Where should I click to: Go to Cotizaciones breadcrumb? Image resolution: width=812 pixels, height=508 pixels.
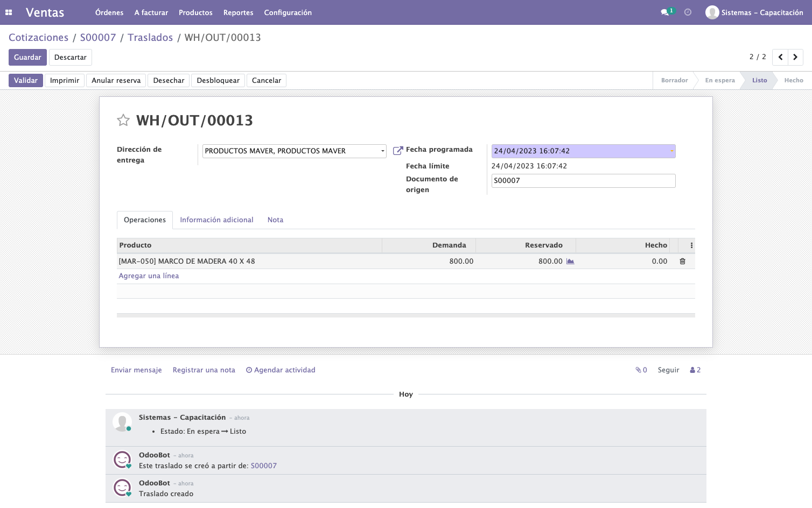tap(38, 38)
